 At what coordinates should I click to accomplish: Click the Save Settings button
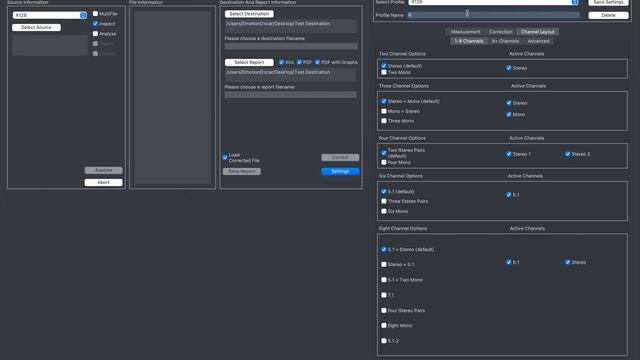click(x=608, y=2)
